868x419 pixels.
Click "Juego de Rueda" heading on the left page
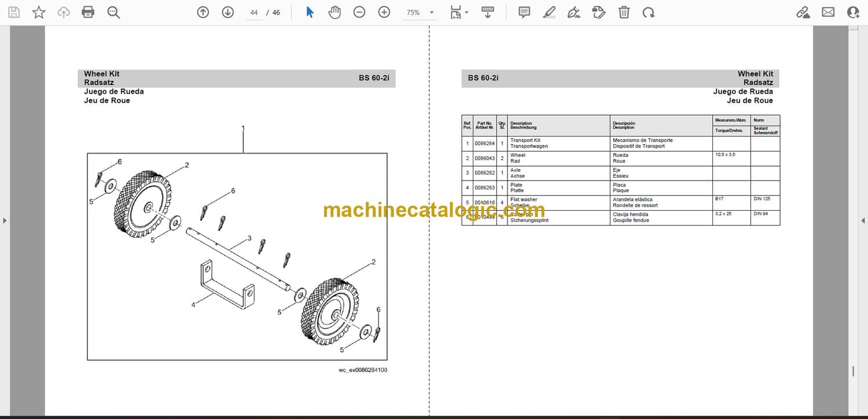[x=114, y=91]
